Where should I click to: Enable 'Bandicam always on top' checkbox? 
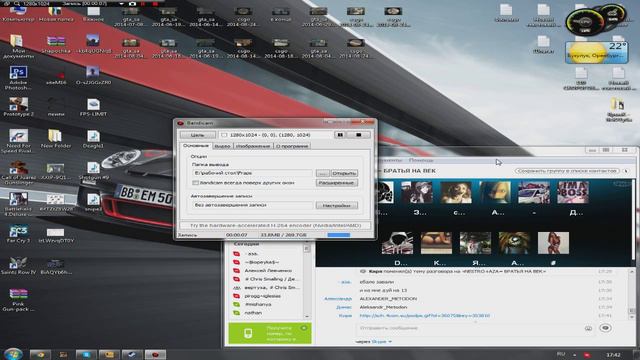pos(195,183)
